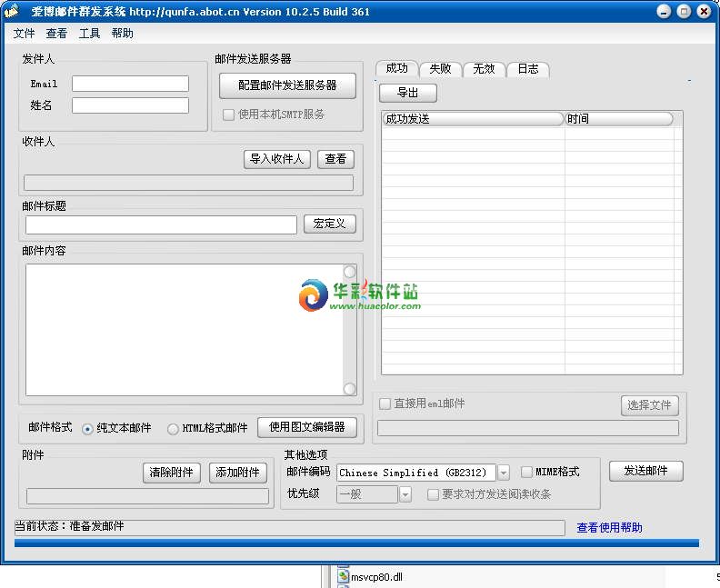Enable 使用本机SMTP服务 checkbox

[x=229, y=115]
